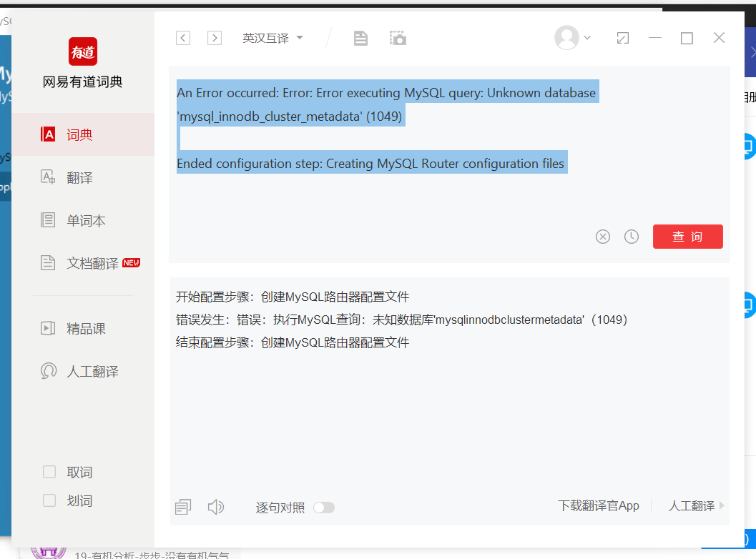Expand the account dropdown chevron
The height and width of the screenshot is (559, 756).
tap(587, 38)
